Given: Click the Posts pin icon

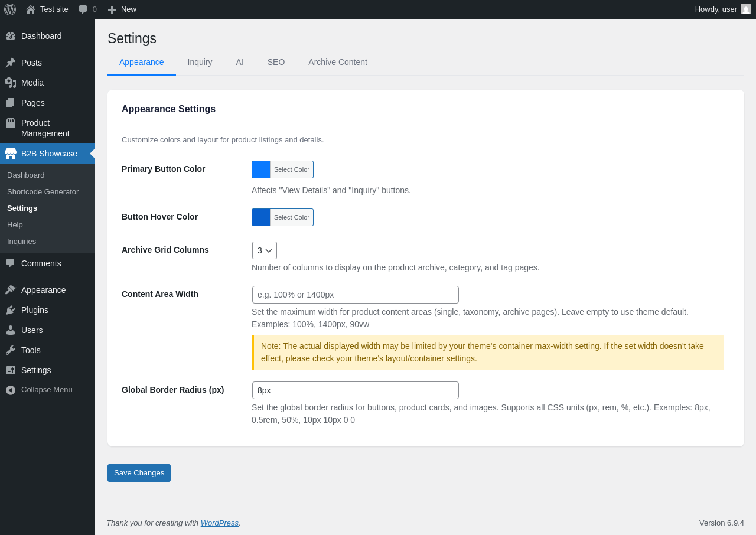Looking at the screenshot, I should [11, 63].
